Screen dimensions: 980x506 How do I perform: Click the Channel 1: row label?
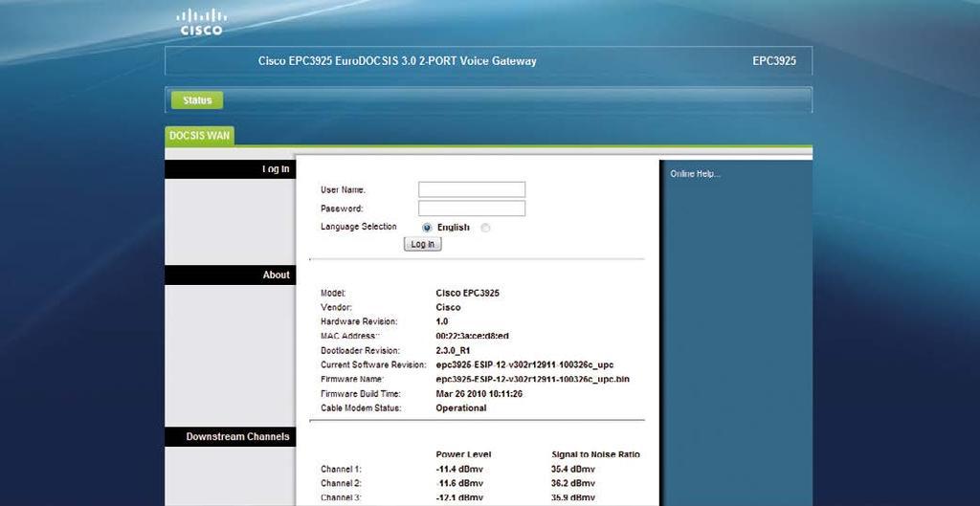(x=342, y=469)
